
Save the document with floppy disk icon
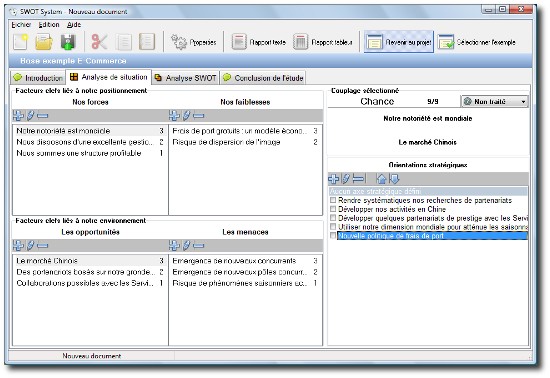pyautogui.click(x=68, y=42)
